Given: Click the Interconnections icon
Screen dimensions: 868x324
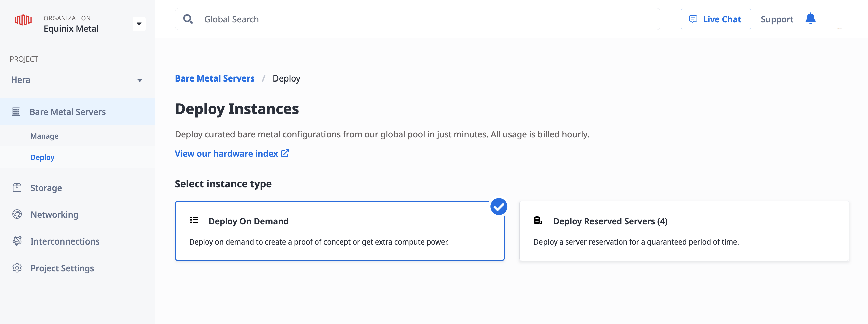Looking at the screenshot, I should (17, 241).
